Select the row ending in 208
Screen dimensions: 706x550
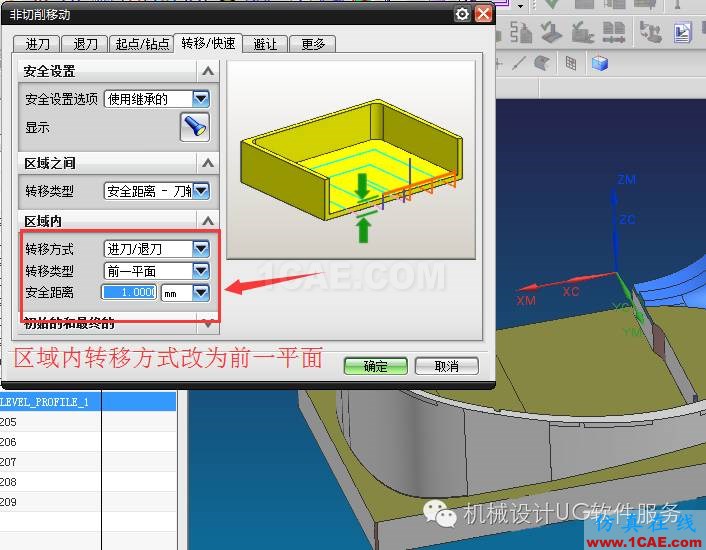[x=88, y=482]
